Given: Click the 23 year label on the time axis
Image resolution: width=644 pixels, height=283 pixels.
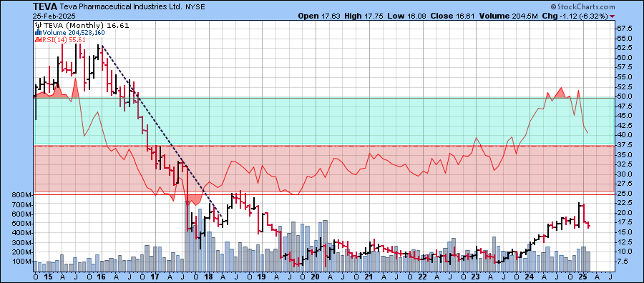Looking at the screenshot, I should [x=476, y=277].
